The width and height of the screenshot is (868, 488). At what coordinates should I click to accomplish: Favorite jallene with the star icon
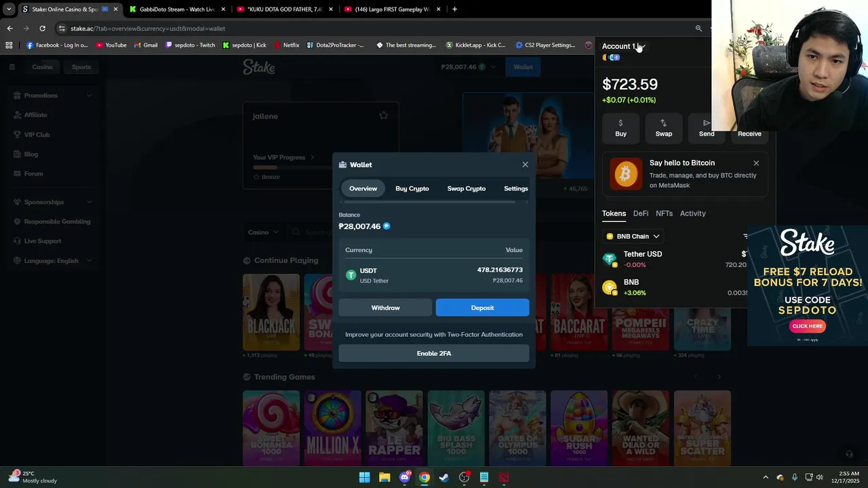coord(384,116)
